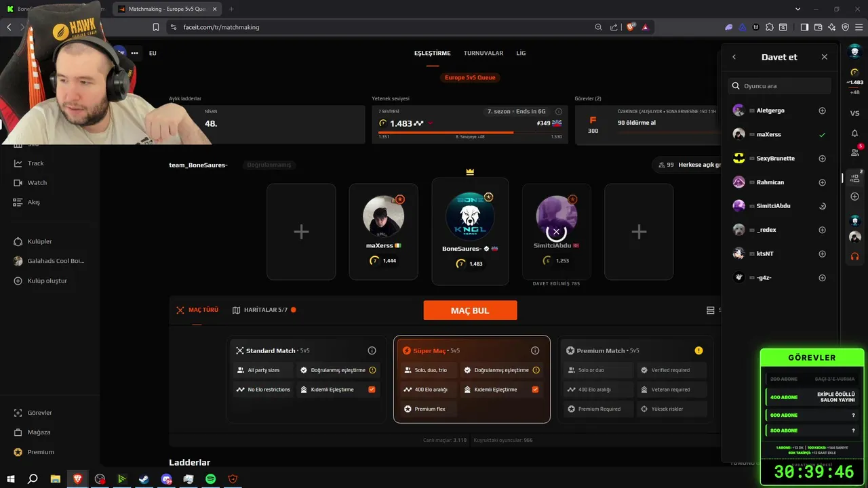This screenshot has width=868, height=488.
Task: Click in Oyuncu ara search field
Action: [779, 86]
